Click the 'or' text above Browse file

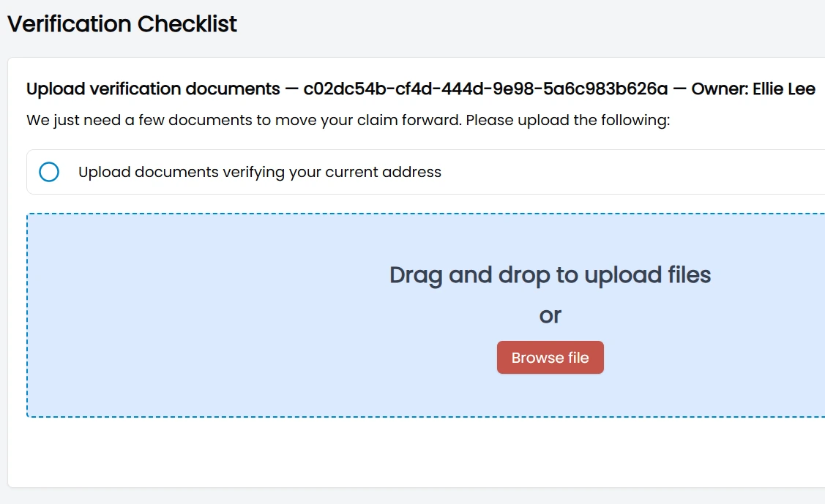[x=550, y=315]
